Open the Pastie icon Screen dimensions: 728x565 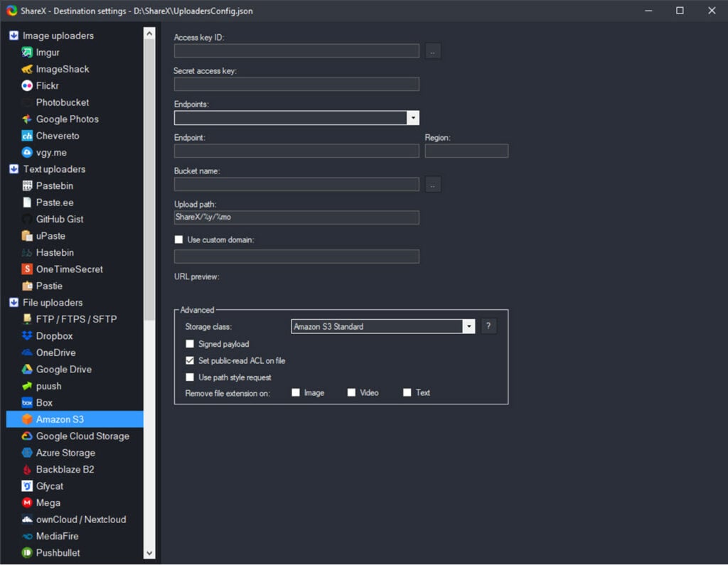coord(27,286)
